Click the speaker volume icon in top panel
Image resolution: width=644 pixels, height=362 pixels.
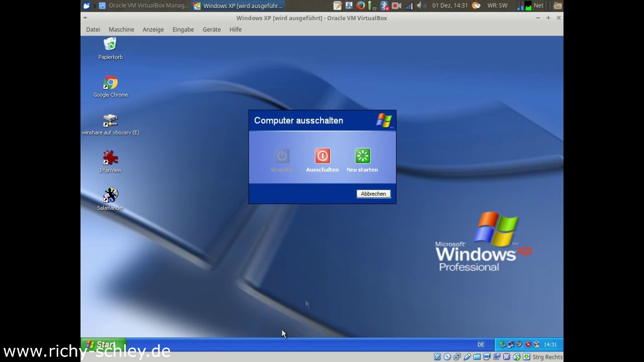coord(421,6)
